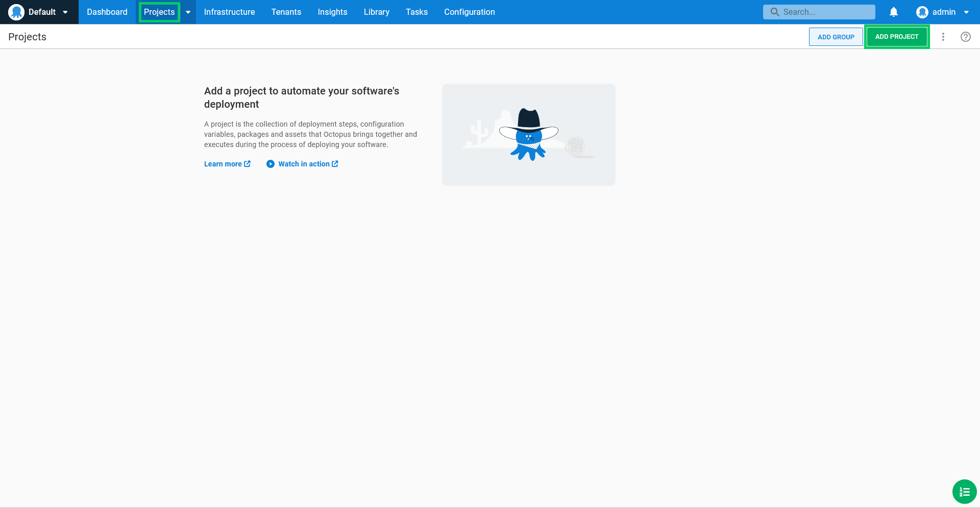Click the 'Add a project to automate' heading
This screenshot has height=508, width=980.
[302, 98]
